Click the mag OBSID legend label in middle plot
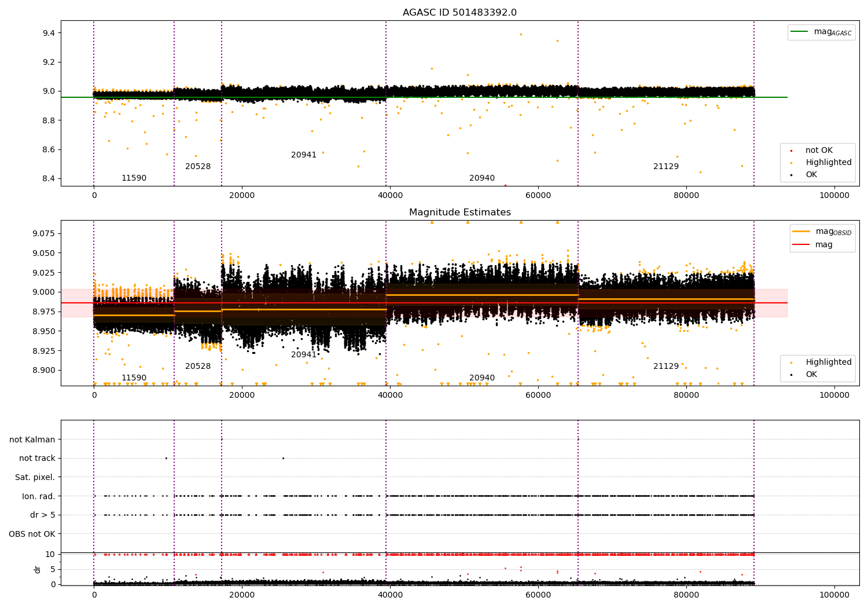Screen dimensions: 868x608 coord(834,232)
